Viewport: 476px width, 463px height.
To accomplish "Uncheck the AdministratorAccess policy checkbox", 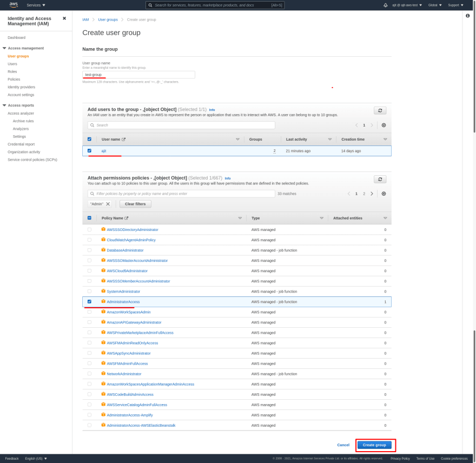I will (89, 301).
